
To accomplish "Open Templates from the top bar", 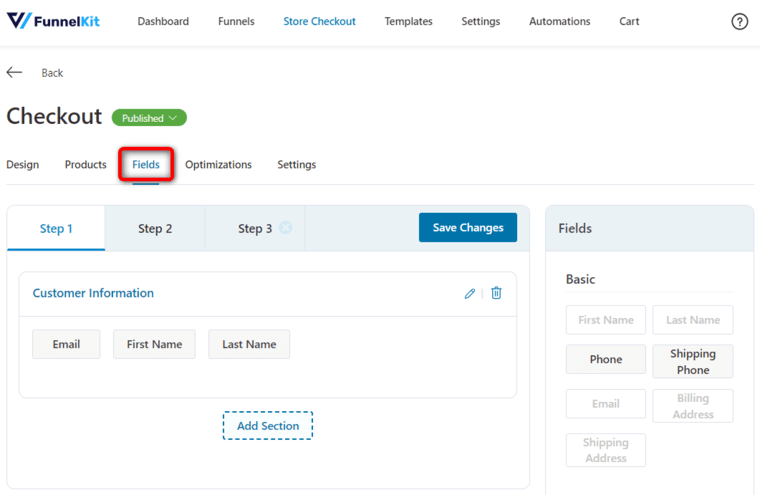I will (x=409, y=21).
